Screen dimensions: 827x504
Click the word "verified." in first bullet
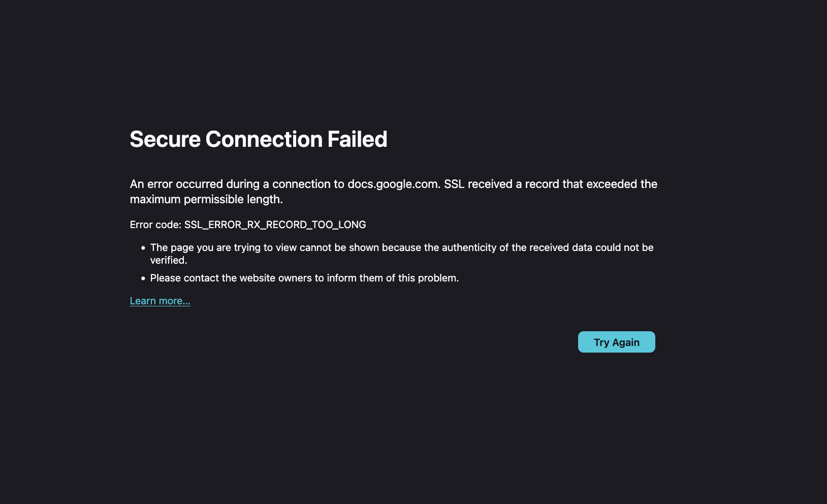tap(169, 260)
